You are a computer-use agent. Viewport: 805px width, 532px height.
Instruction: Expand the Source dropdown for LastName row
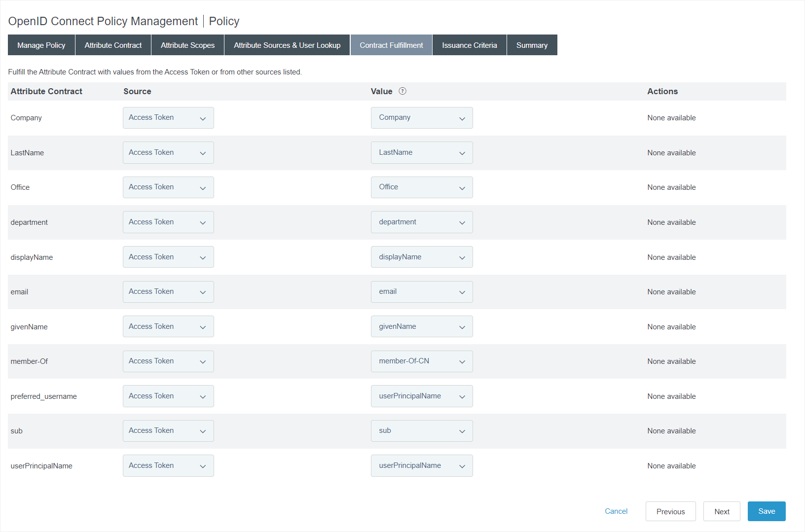168,153
